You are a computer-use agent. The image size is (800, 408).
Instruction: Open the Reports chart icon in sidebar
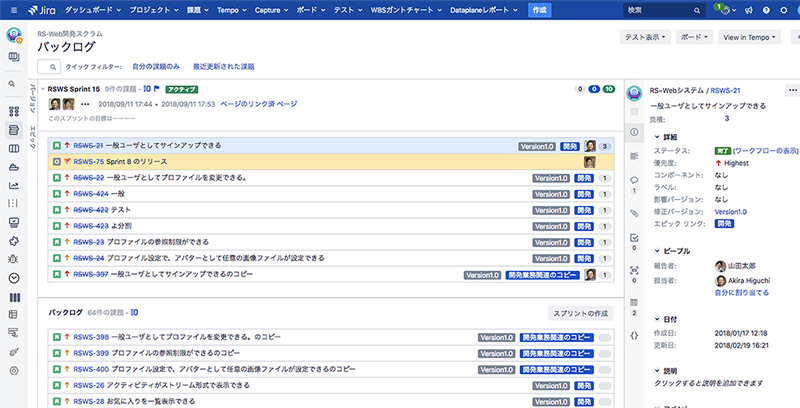(x=14, y=186)
